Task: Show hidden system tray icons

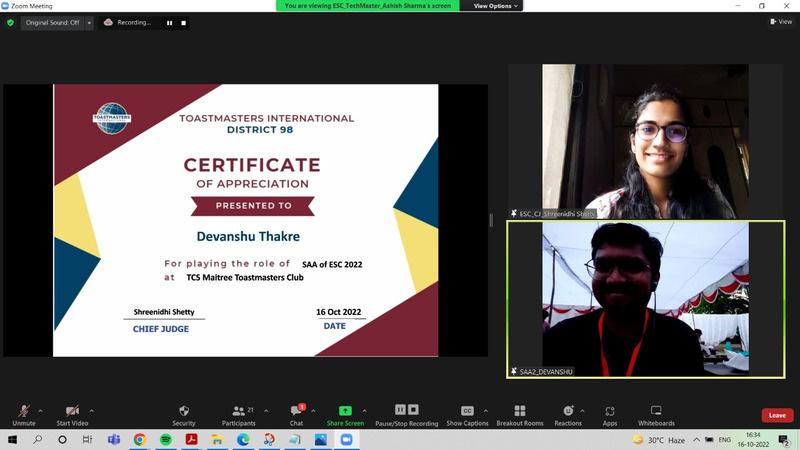Action: tap(696, 440)
